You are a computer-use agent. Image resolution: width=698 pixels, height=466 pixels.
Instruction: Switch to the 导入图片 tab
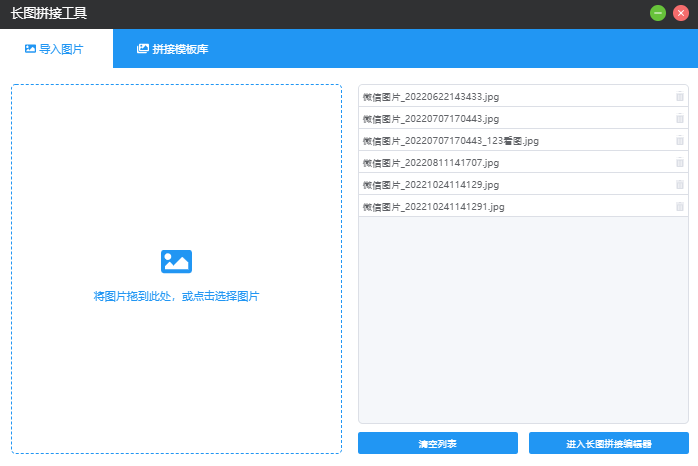click(x=56, y=48)
